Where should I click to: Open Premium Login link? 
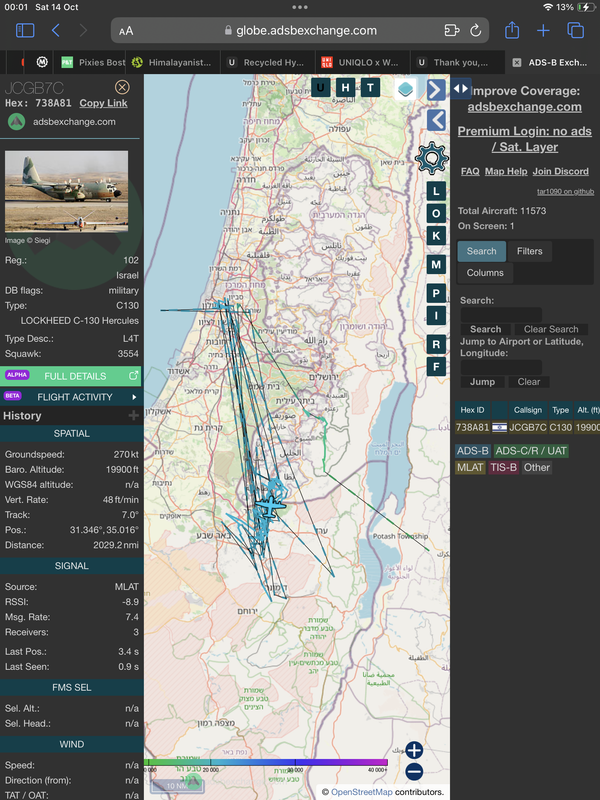coord(524,139)
